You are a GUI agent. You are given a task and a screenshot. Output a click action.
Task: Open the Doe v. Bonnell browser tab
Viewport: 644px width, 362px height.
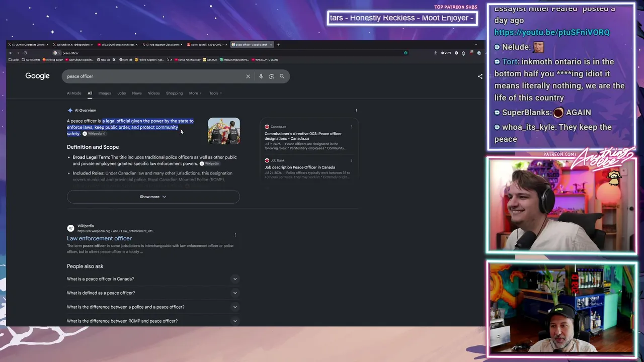tap(207, 45)
